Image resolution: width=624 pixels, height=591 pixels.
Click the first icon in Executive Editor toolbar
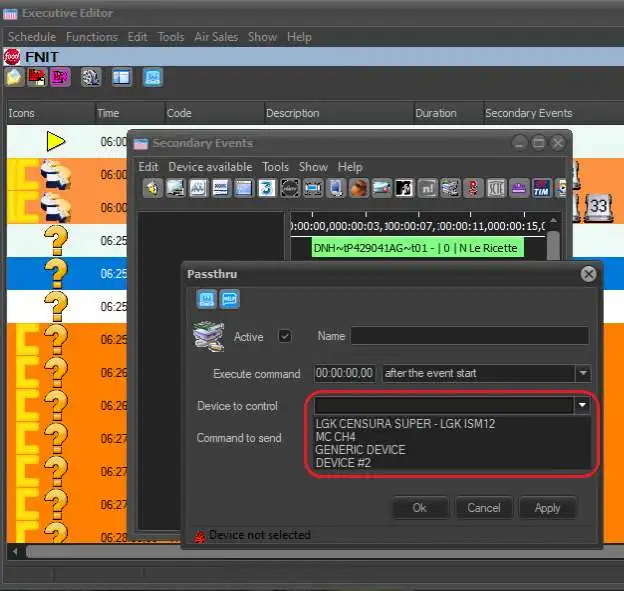[15, 77]
